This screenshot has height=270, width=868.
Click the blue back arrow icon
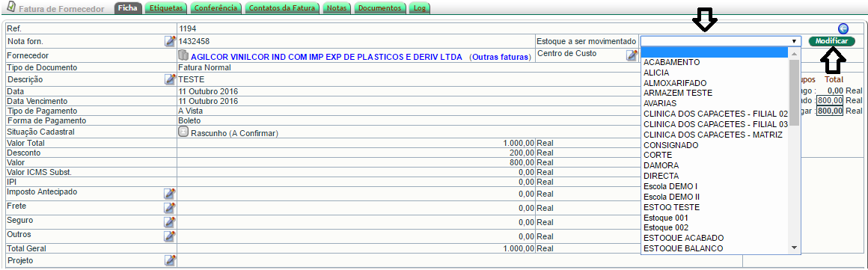tap(843, 28)
